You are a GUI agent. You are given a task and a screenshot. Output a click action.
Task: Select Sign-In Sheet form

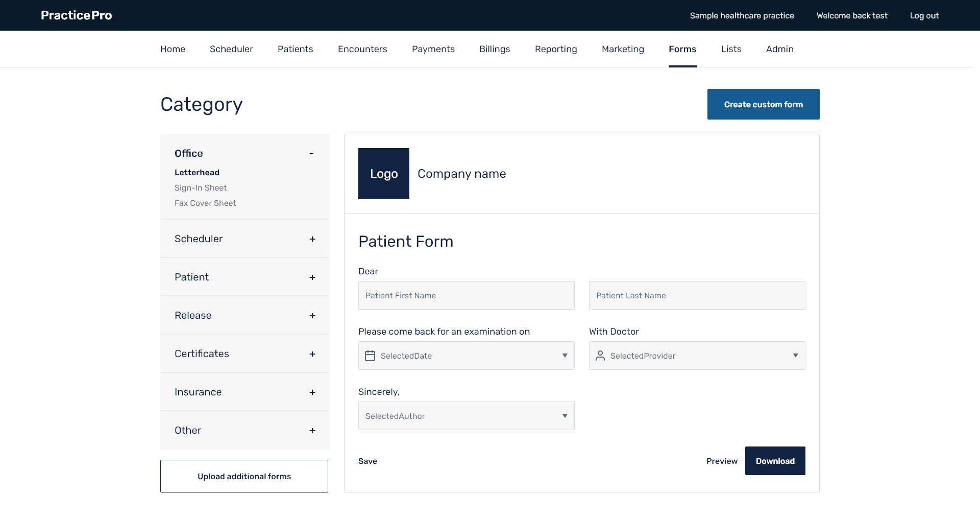click(201, 188)
